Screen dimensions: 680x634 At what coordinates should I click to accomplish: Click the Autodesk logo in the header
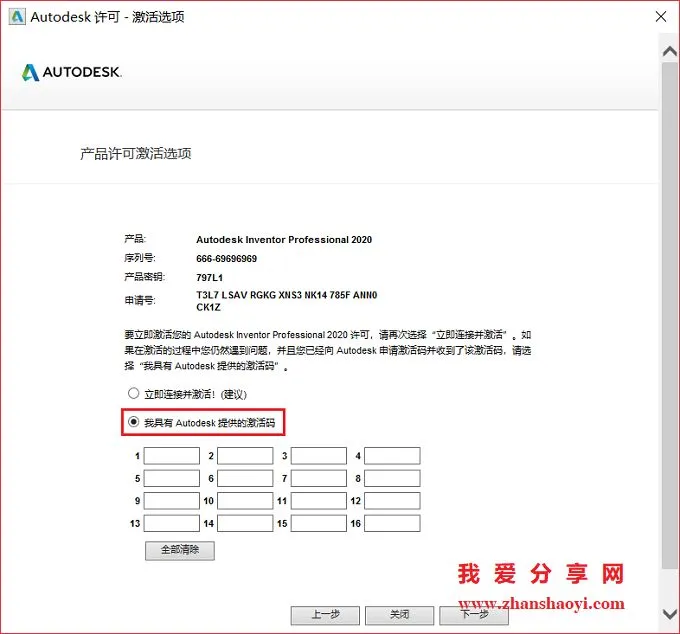tap(72, 72)
